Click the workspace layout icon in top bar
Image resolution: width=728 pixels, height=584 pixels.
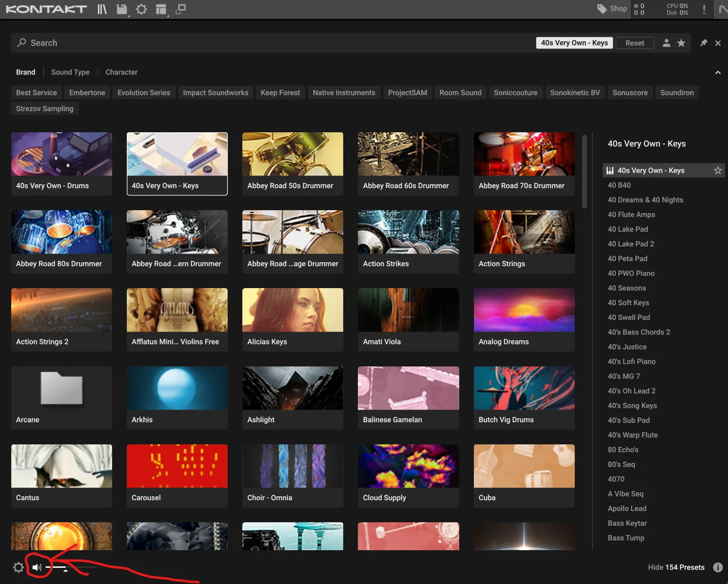(x=161, y=9)
